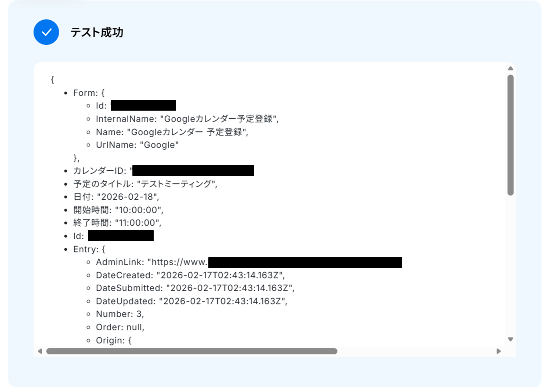The image size is (550, 392).
Task: Click the vertical scrollbar thumb
Action: [511, 135]
